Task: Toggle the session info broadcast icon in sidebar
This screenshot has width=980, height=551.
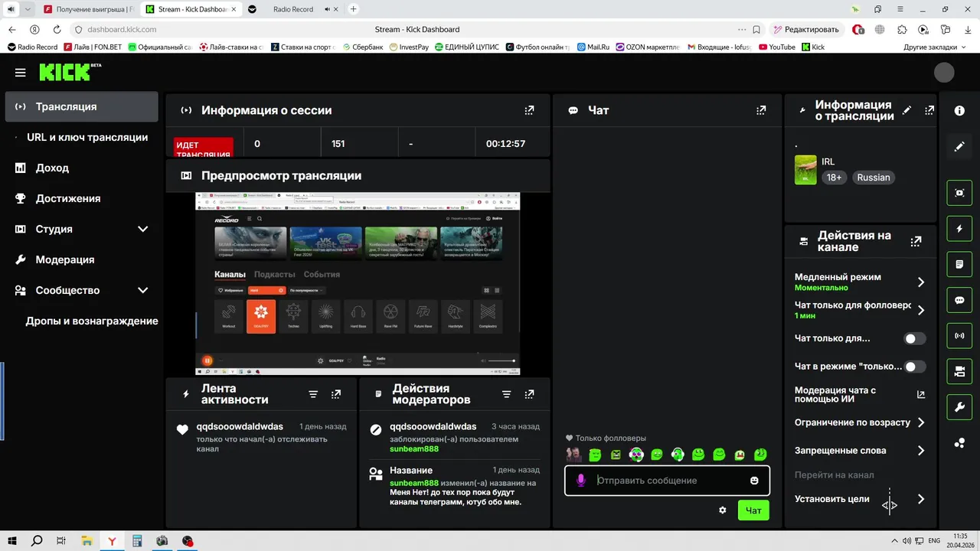Action: click(x=959, y=336)
